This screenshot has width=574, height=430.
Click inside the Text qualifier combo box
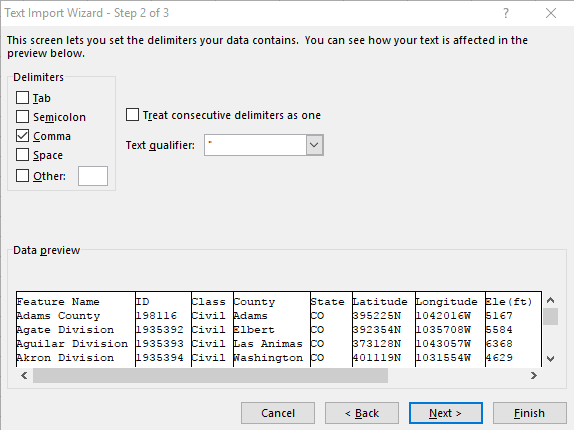(255, 145)
